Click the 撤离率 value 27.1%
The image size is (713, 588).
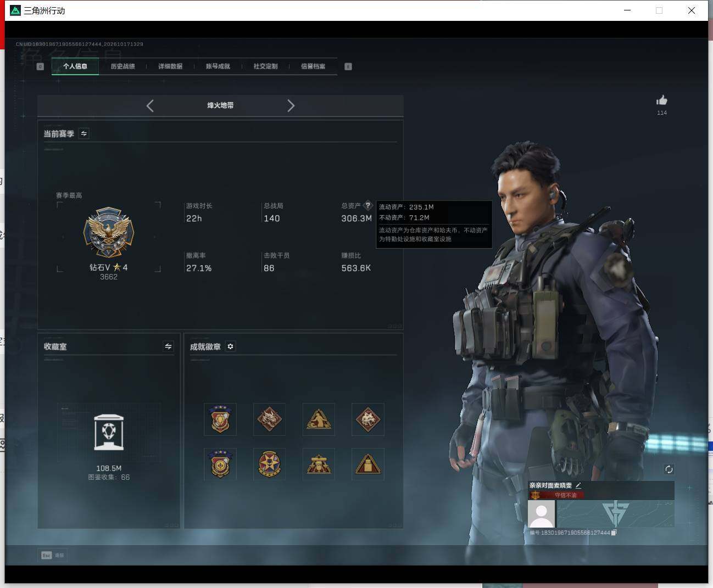(x=199, y=268)
